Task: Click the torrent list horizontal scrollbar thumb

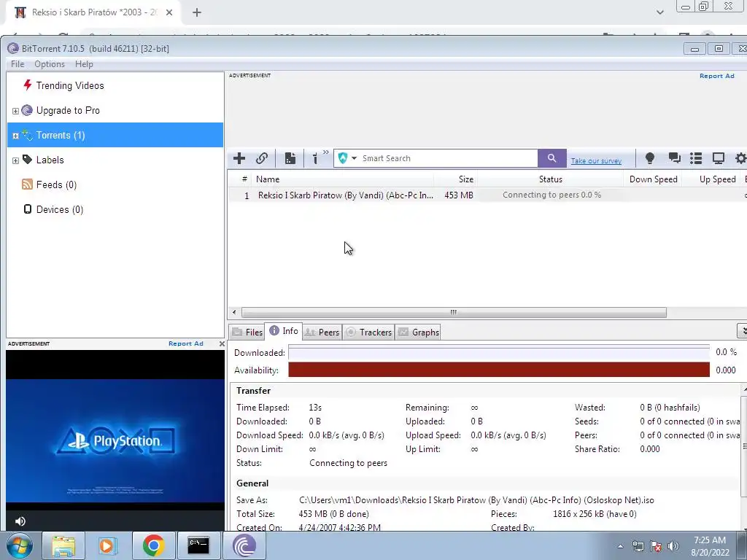Action: pos(454,312)
